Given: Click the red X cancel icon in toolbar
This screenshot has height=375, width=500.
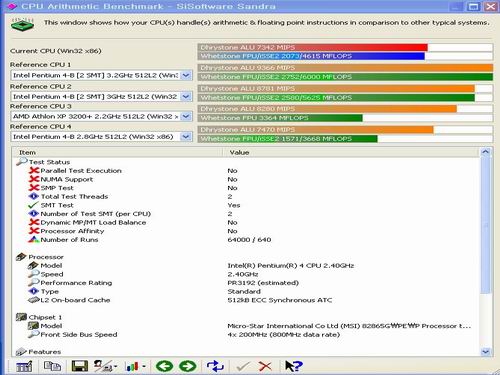Looking at the screenshot, I should (265, 367).
